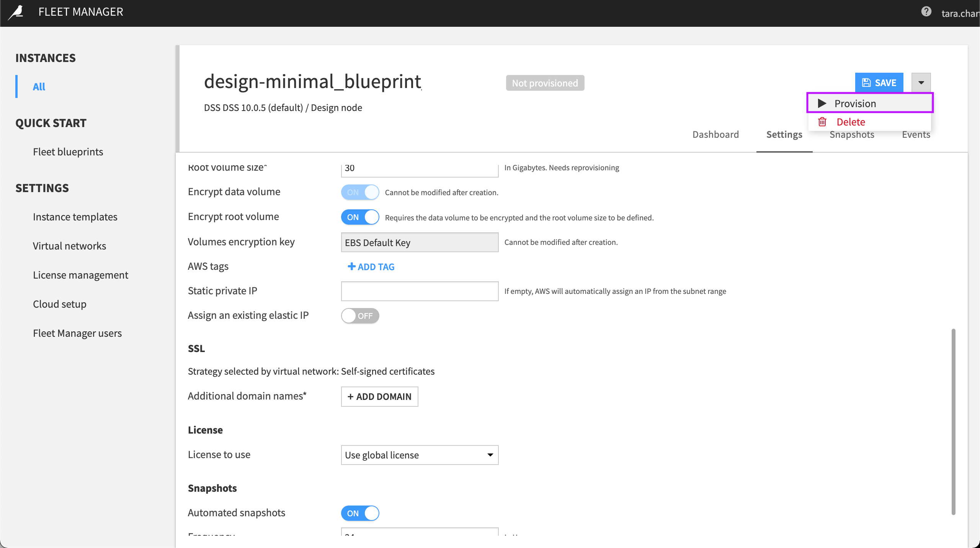Open the help question mark icon

[926, 12]
